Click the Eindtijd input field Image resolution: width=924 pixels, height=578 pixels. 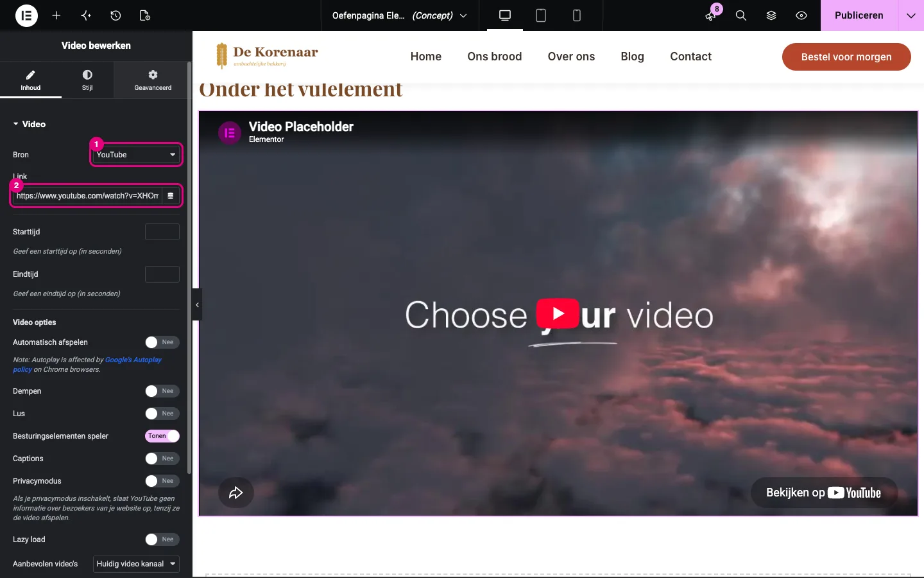162,274
